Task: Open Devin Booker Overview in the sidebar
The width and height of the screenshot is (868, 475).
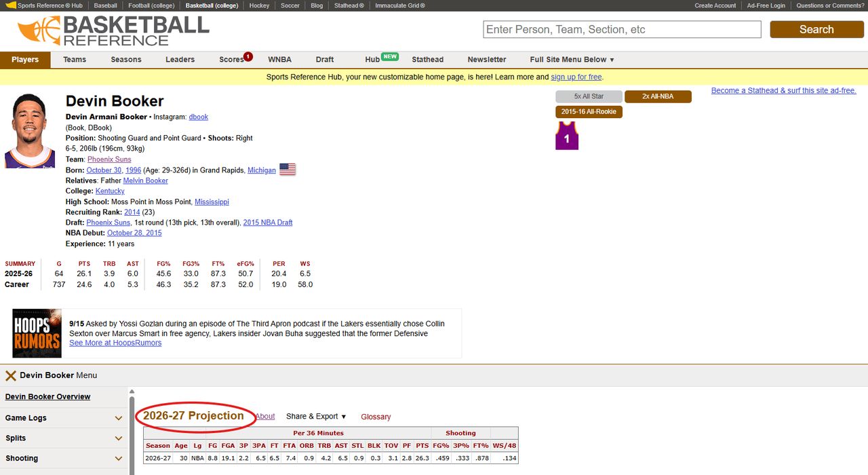Action: point(48,397)
